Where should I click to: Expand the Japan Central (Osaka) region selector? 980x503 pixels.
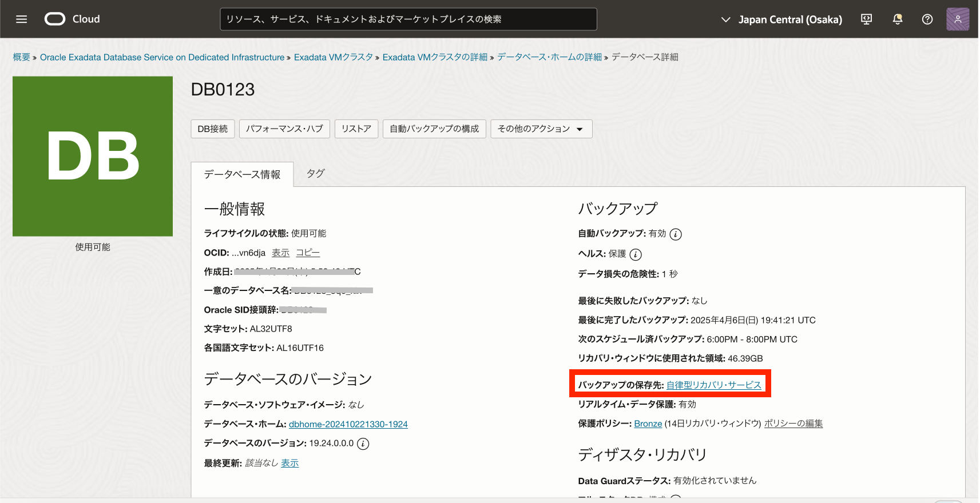[x=781, y=19]
